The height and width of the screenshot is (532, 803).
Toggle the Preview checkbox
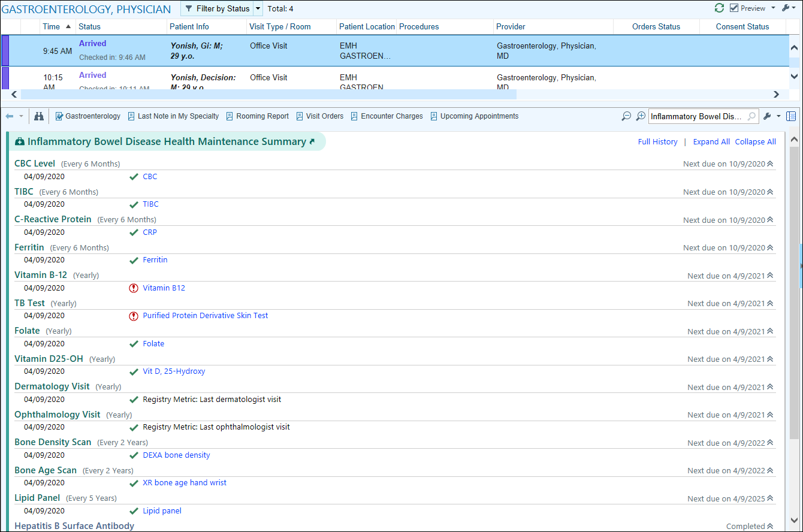point(734,8)
